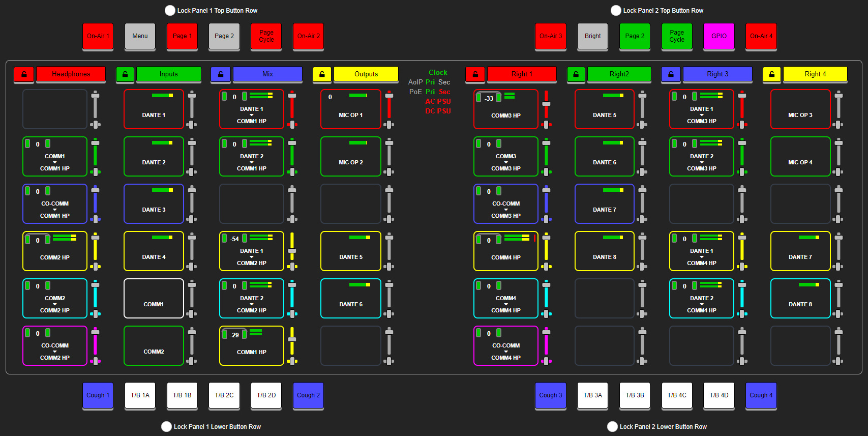868x436 pixels.
Task: Click the arrow in the CO-COMM to COMM1 HP cell
Action: [55, 210]
